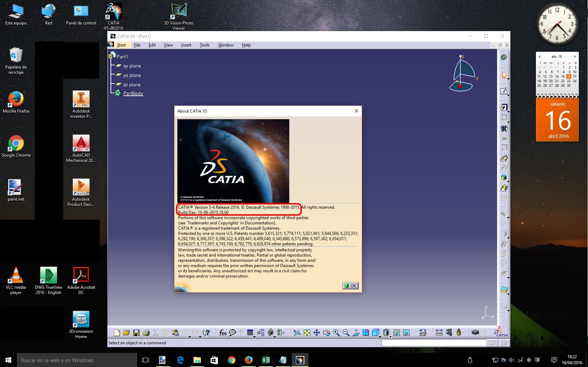Open Redo history dropdown arrow

pos(200,337)
